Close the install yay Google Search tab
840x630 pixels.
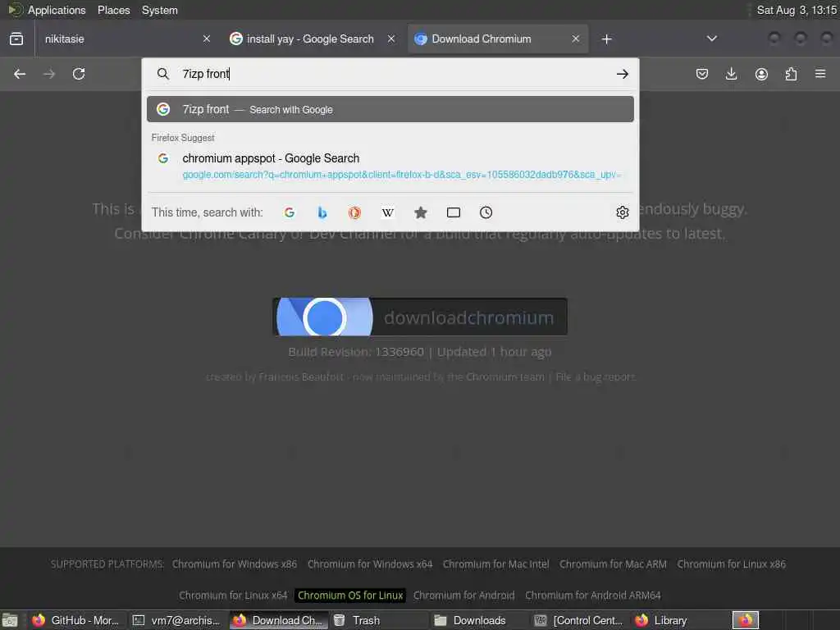(391, 39)
